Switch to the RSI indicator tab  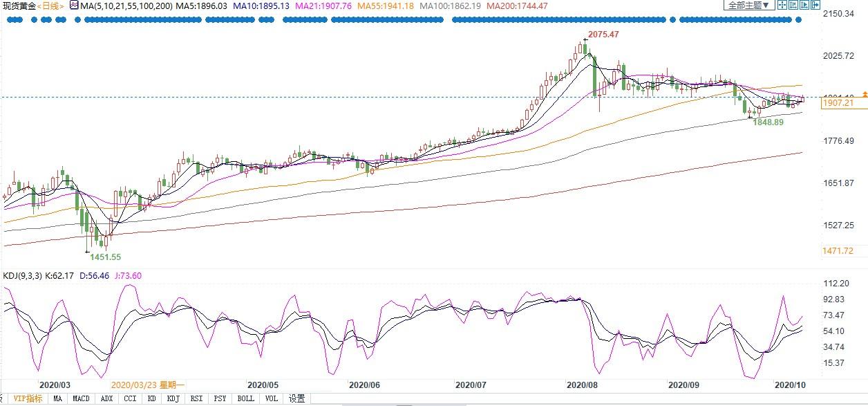[196, 398]
